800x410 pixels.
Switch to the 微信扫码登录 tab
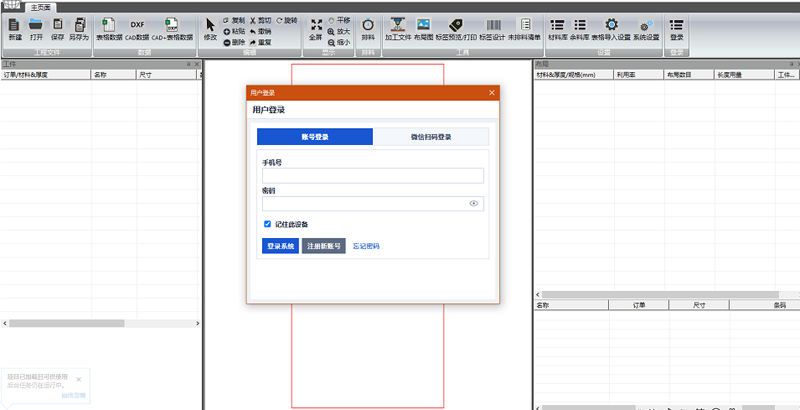click(x=431, y=137)
